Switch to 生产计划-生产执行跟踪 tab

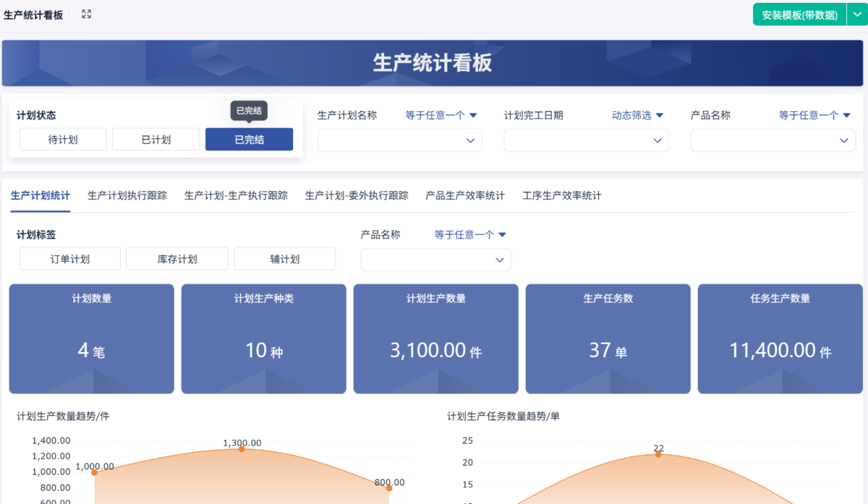(x=236, y=195)
